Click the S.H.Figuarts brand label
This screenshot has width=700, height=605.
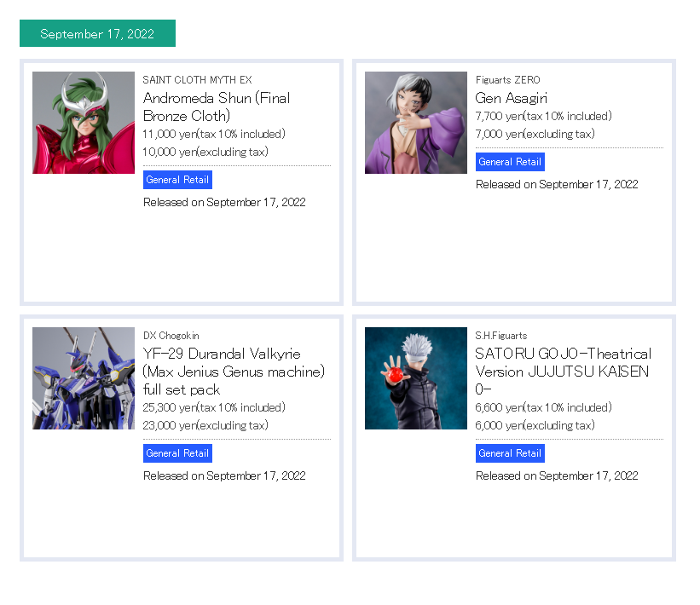(501, 336)
